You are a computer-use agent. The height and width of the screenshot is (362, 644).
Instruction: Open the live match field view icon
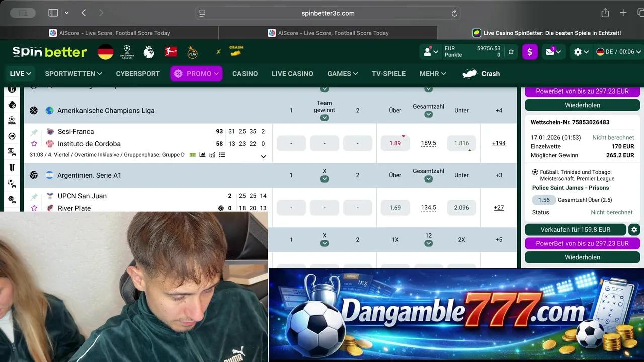[x=193, y=155]
